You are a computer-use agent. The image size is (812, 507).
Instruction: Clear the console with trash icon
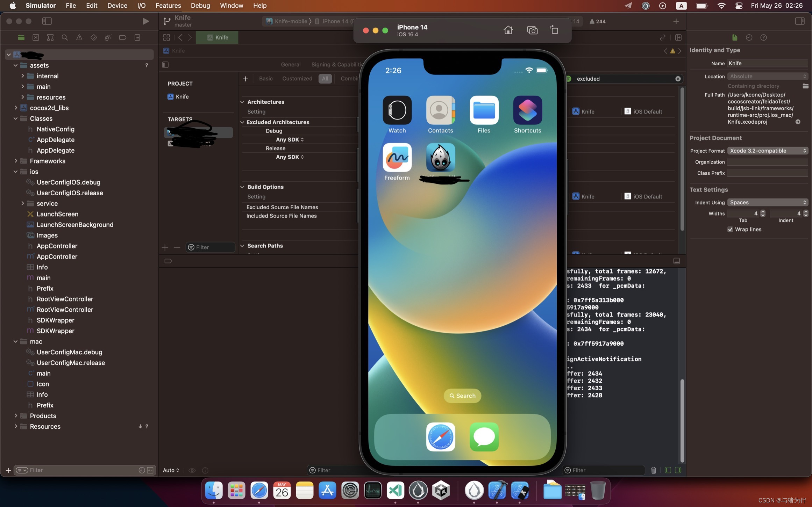point(654,470)
